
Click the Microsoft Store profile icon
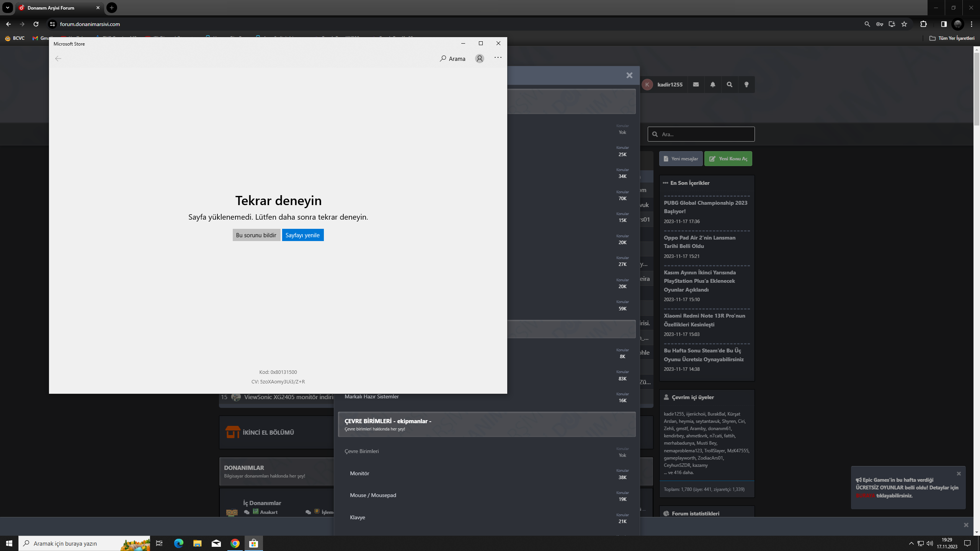pyautogui.click(x=479, y=59)
